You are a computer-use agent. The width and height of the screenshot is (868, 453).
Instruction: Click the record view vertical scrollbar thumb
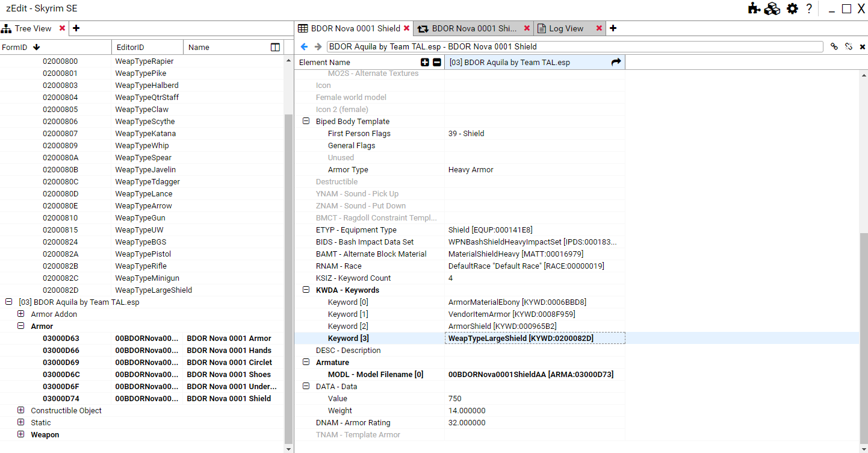[864, 337]
